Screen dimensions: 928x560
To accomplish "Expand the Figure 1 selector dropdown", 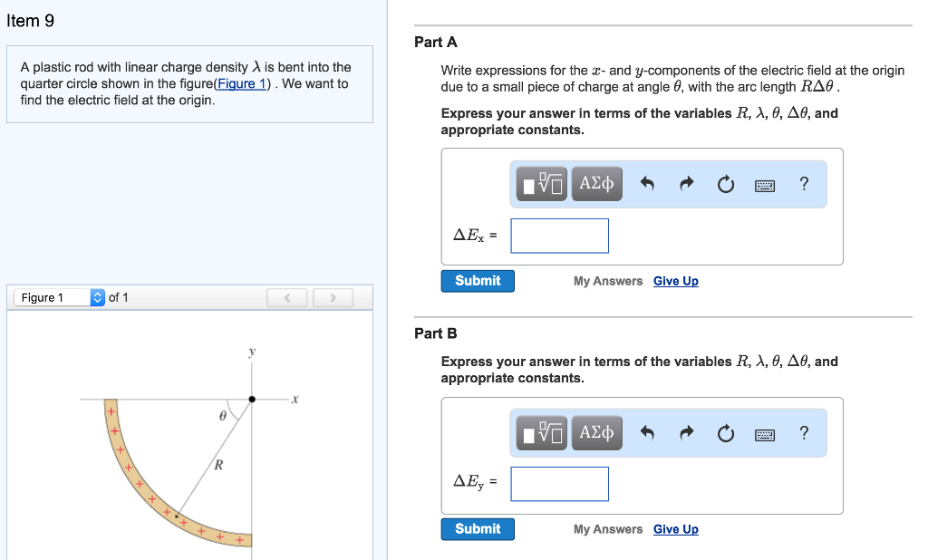I will point(98,297).
